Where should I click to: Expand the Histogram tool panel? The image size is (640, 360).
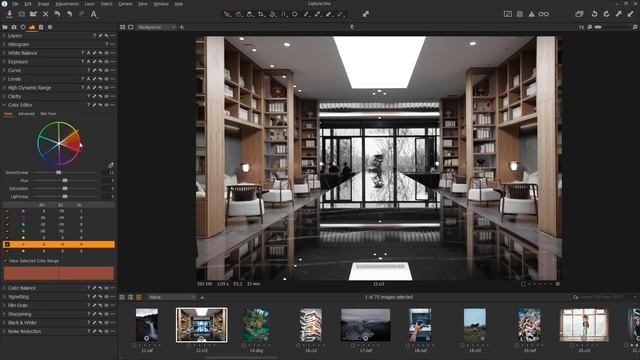tap(4, 44)
